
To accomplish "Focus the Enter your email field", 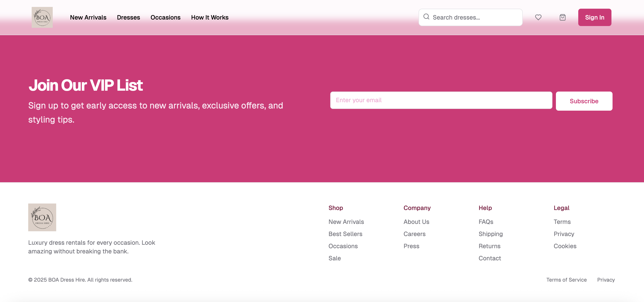I will click(x=441, y=100).
